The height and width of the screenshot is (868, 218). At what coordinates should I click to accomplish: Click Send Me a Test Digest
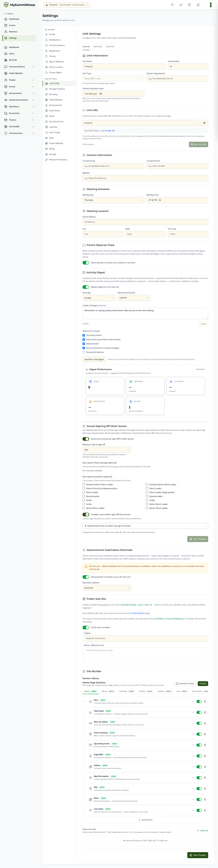94,360
